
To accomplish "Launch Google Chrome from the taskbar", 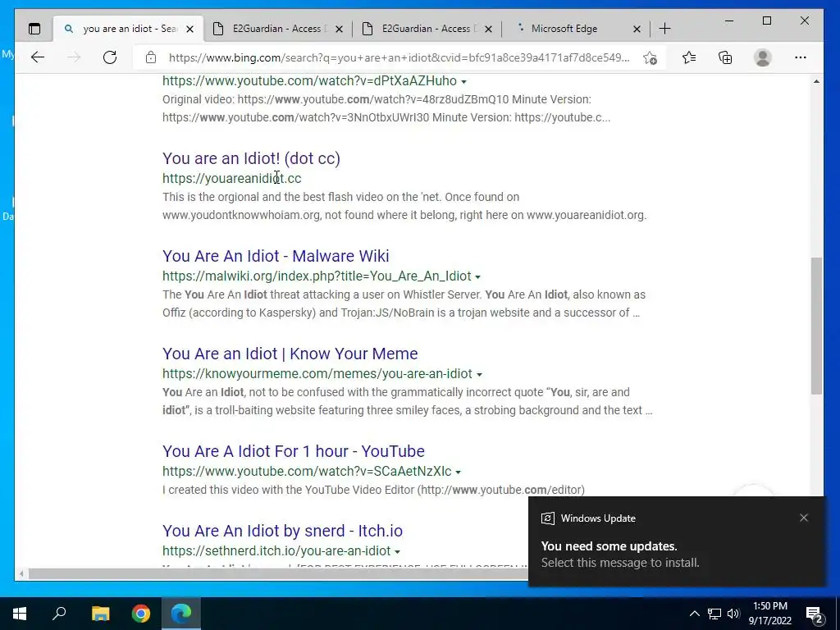I will (141, 614).
